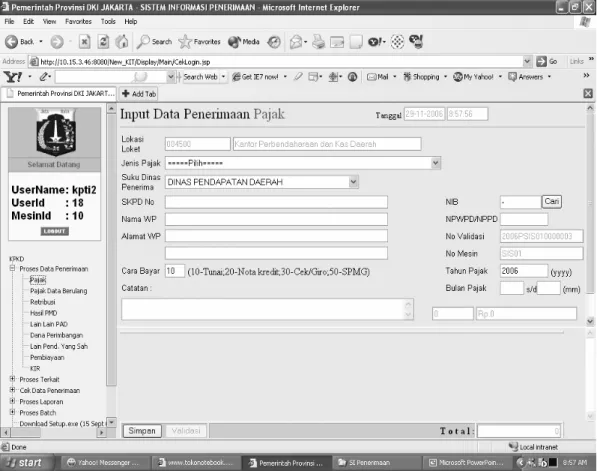The height and width of the screenshot is (471, 597).
Task: Open the Mail toolbar icon
Action: coord(296,42)
